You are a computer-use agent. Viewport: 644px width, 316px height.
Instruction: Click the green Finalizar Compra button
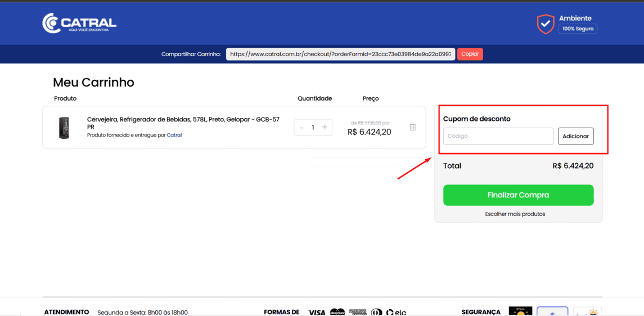coord(519,195)
